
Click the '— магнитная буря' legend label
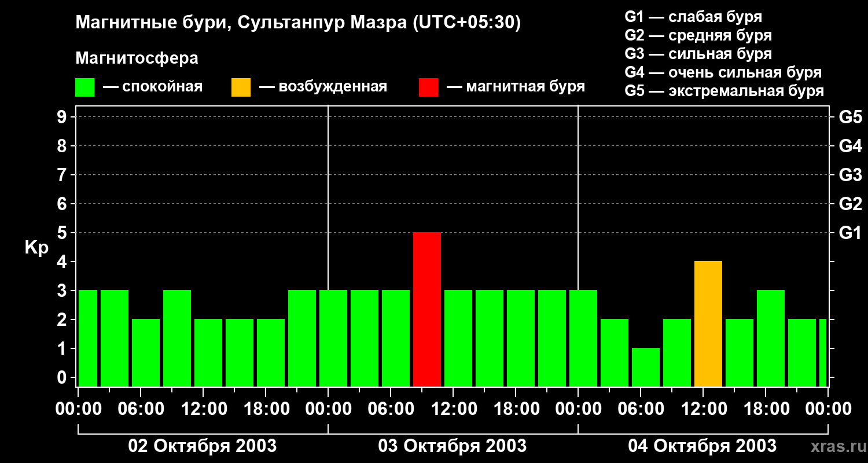[x=516, y=87]
